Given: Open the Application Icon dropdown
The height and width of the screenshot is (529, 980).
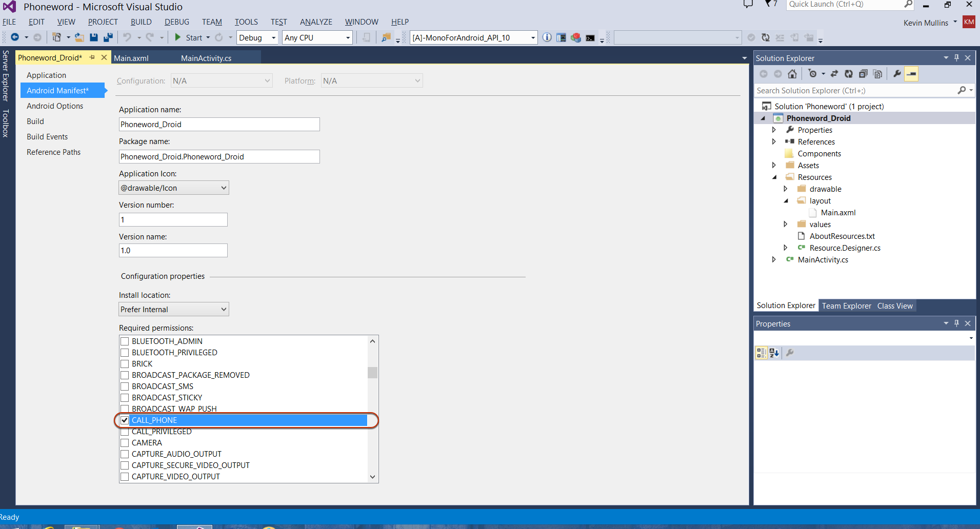Looking at the screenshot, I should (x=173, y=188).
